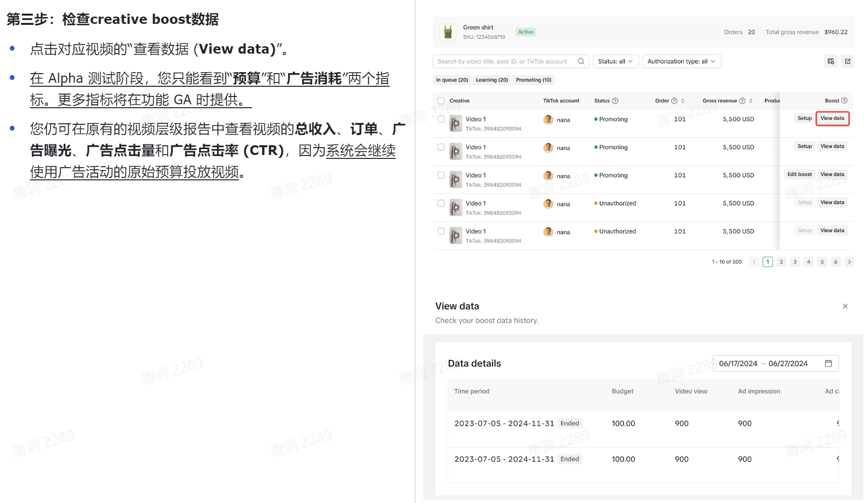The height and width of the screenshot is (503, 868).
Task: Go to results page 1
Action: pyautogui.click(x=768, y=262)
